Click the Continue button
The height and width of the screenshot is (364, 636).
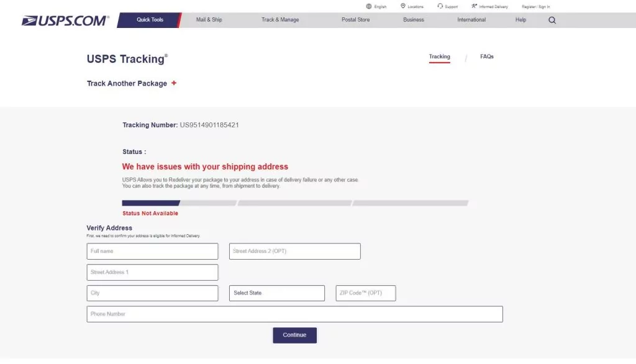pos(294,335)
